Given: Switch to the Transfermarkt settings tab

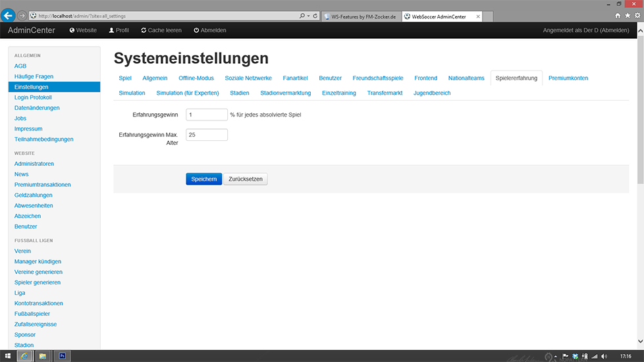Looking at the screenshot, I should click(x=385, y=93).
